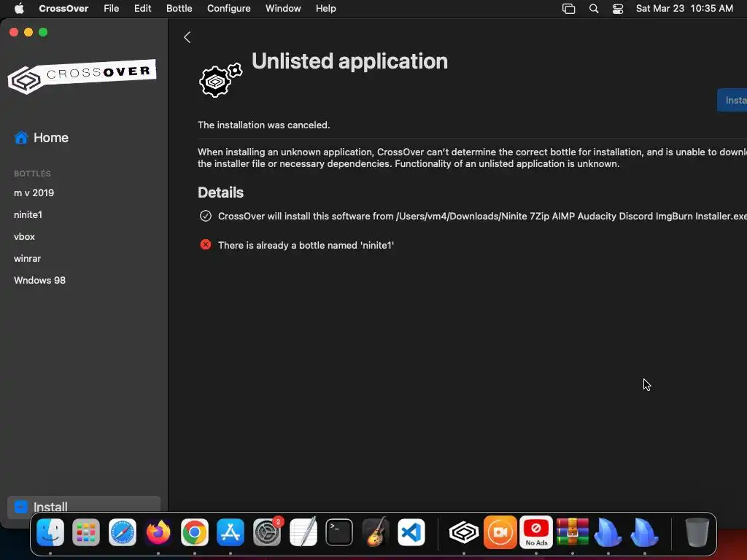Image resolution: width=747 pixels, height=560 pixels.
Task: Open the WinRAR books icon in Dock
Action: [x=572, y=532]
